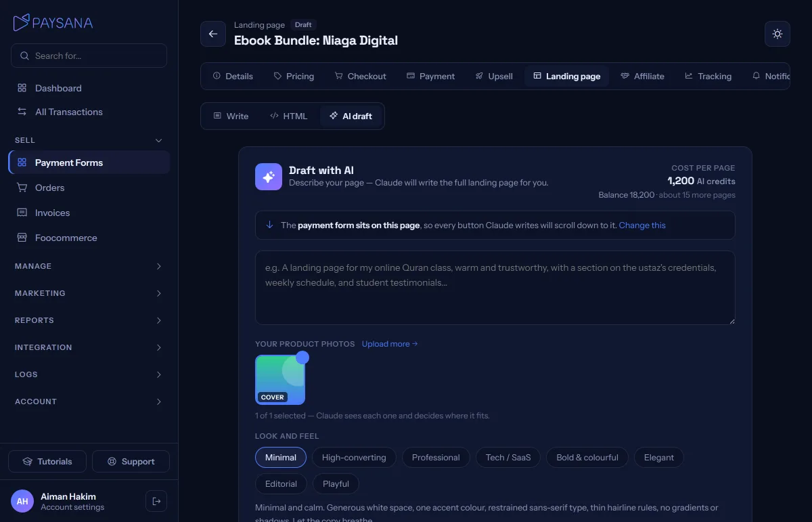Toggle light theme with sun icon
The width and height of the screenshot is (812, 522).
pos(777,34)
